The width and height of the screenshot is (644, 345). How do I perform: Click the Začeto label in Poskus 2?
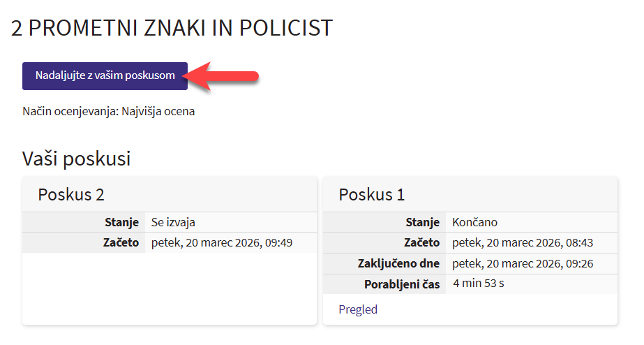pyautogui.click(x=121, y=243)
